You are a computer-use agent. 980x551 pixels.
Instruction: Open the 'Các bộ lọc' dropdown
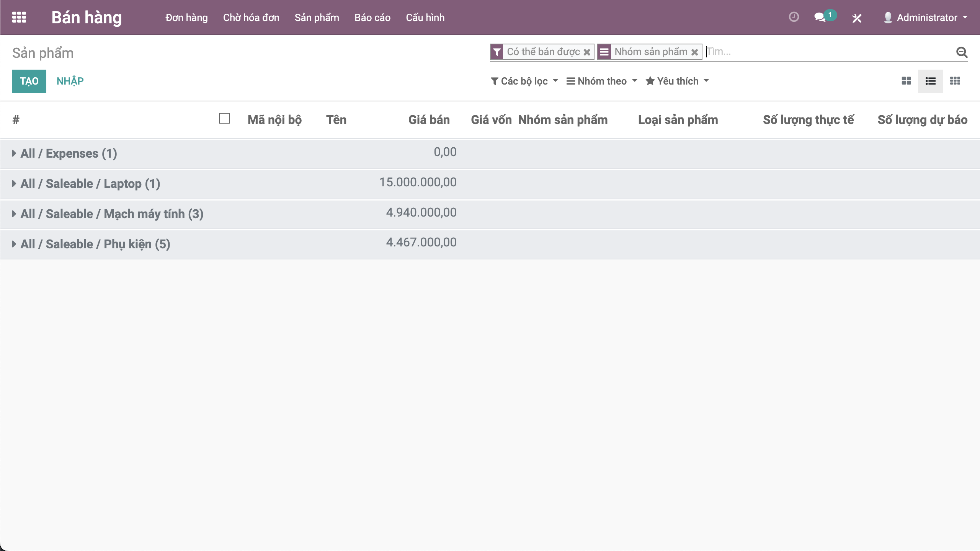524,81
